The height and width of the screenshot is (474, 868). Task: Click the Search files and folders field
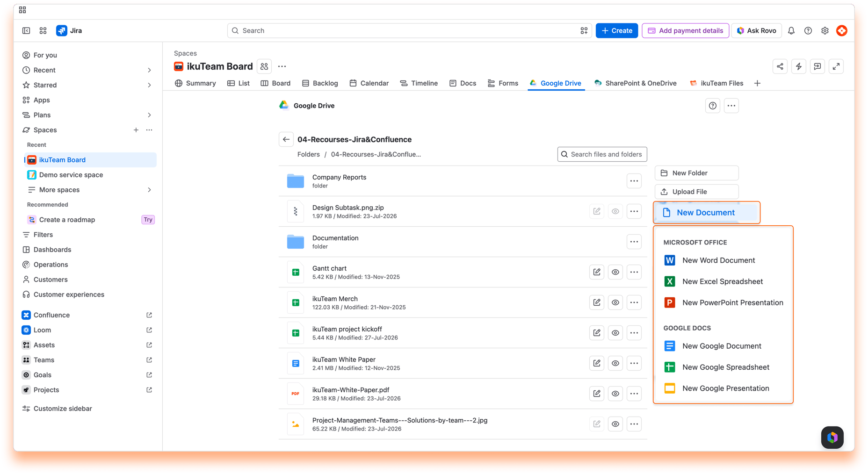[602, 154]
